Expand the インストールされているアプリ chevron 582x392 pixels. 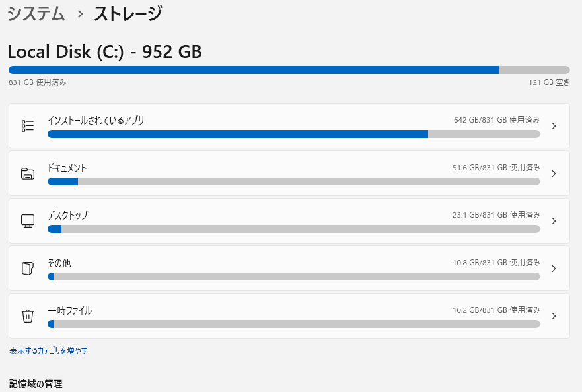click(x=554, y=126)
